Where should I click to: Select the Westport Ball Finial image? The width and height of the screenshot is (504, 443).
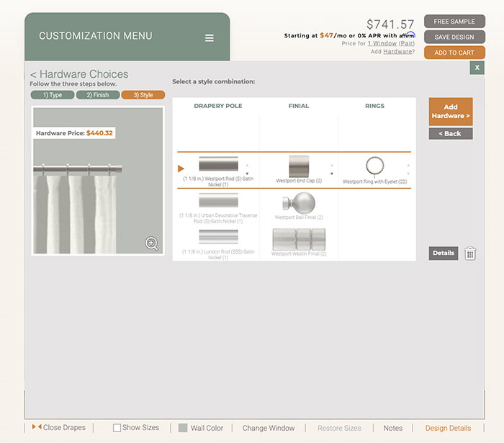(299, 203)
